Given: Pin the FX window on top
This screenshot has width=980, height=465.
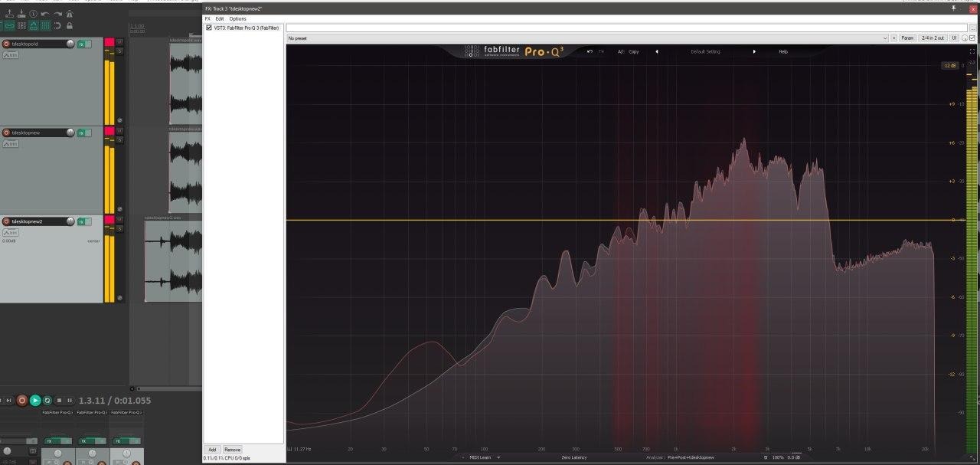Looking at the screenshot, I should click(953, 7).
